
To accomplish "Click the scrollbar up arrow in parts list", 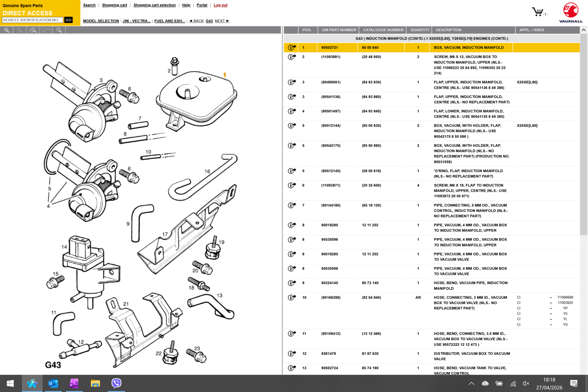I will (x=584, y=30).
